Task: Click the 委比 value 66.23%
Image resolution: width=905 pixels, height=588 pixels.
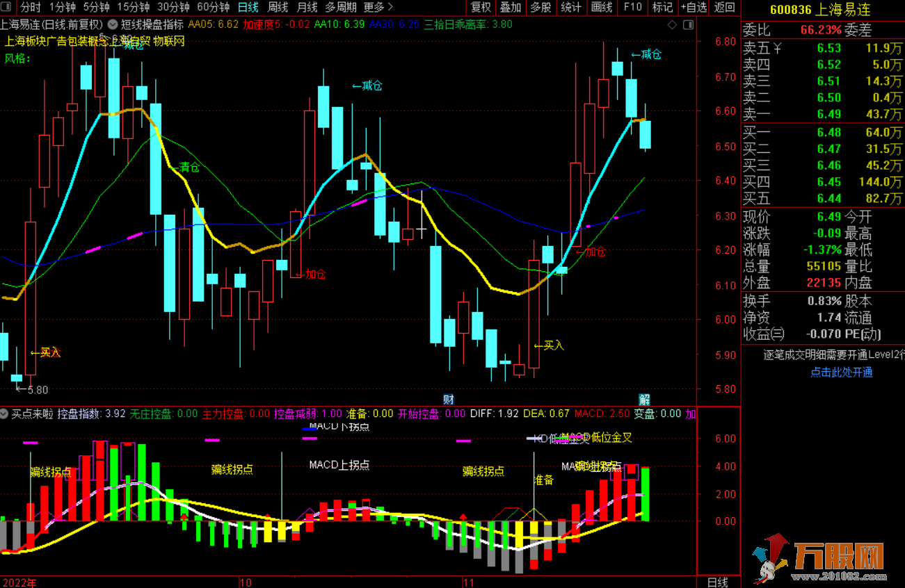Action: (x=821, y=31)
